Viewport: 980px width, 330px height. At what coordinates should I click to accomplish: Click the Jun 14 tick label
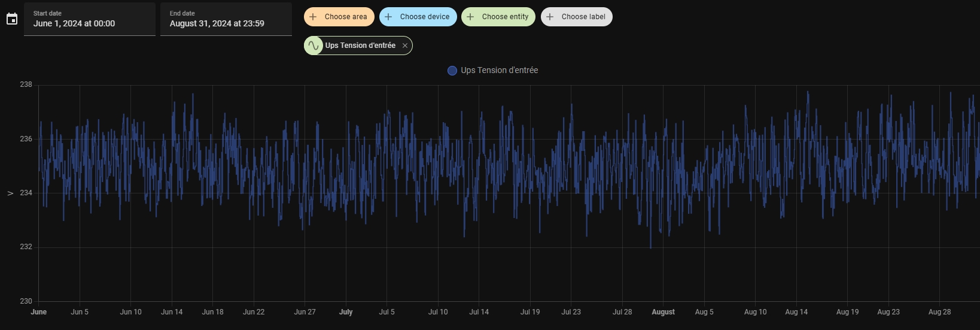coord(172,312)
